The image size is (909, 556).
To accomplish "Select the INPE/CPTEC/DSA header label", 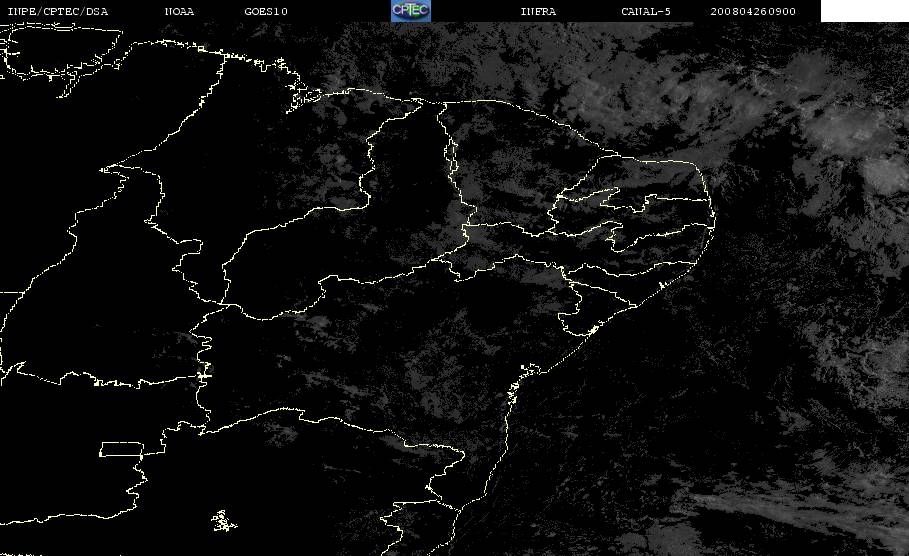I will coord(57,11).
